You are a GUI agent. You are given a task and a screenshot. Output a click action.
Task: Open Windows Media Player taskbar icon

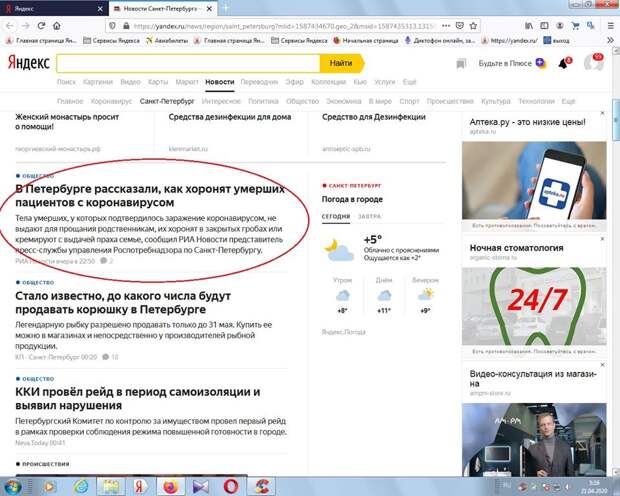[50, 486]
